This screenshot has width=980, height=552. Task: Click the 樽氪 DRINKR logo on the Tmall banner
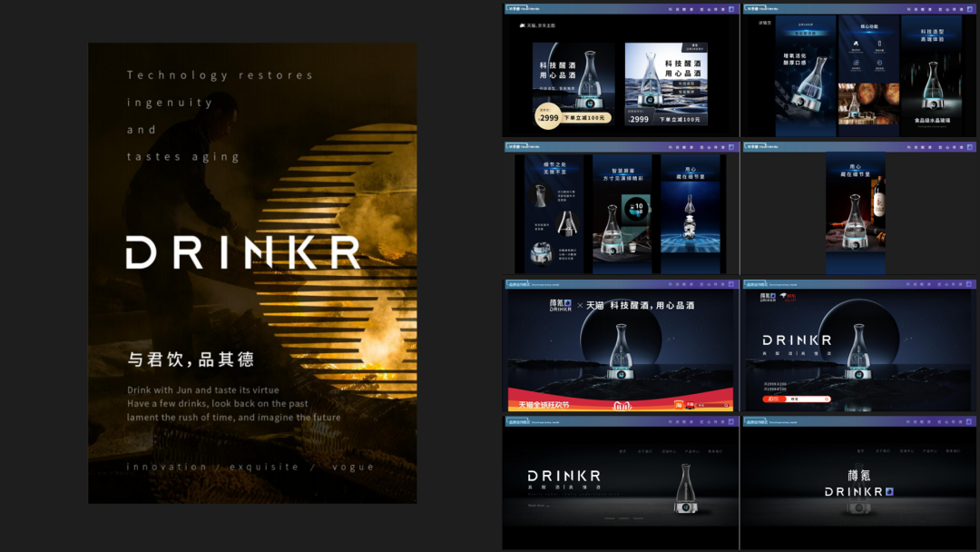[x=561, y=304]
